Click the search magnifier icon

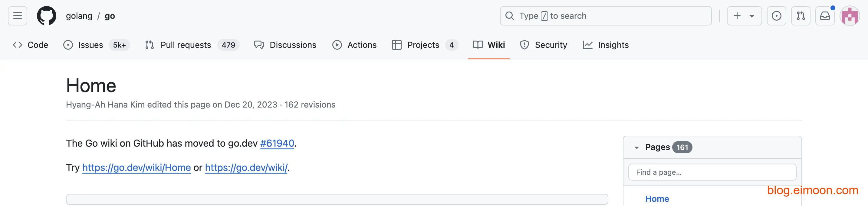[510, 16]
